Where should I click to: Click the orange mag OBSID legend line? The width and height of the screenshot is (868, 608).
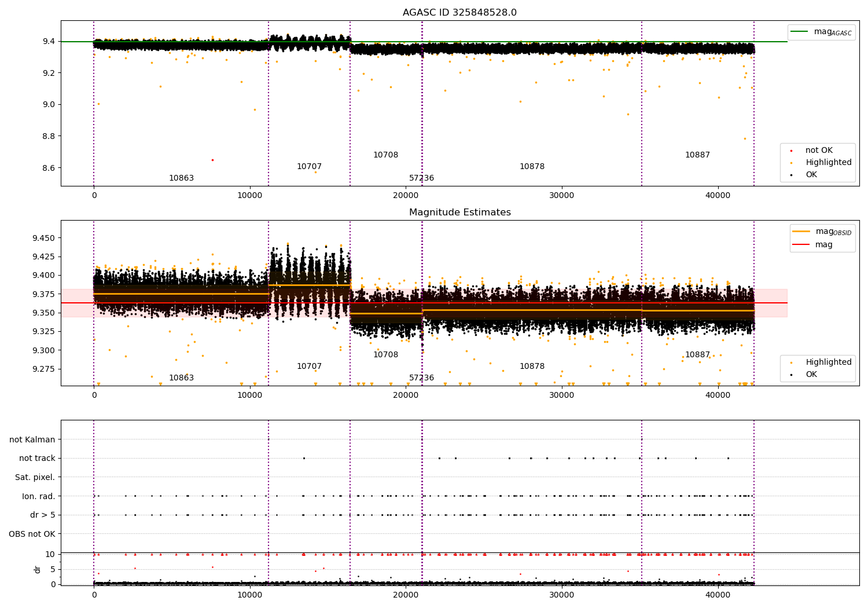[801, 232]
